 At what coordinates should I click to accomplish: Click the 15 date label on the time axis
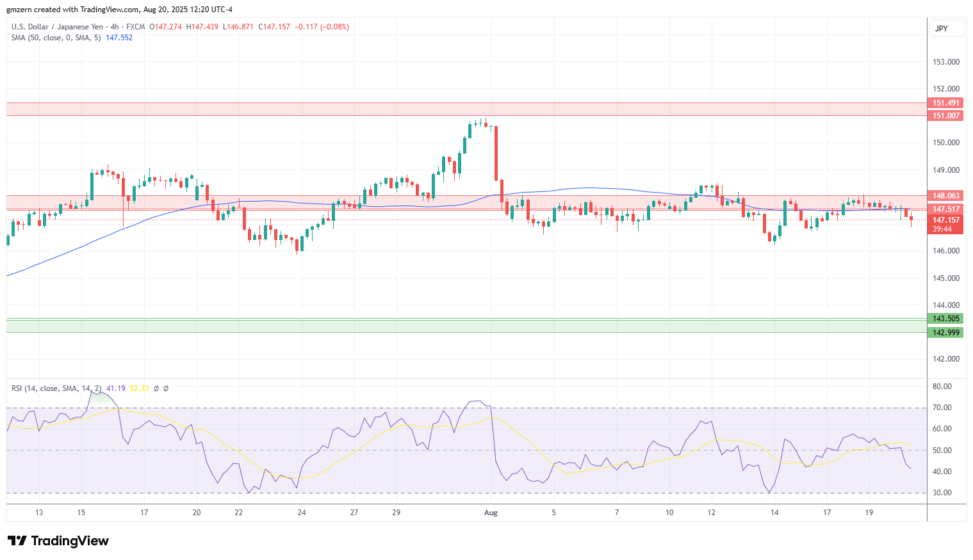[x=81, y=513]
